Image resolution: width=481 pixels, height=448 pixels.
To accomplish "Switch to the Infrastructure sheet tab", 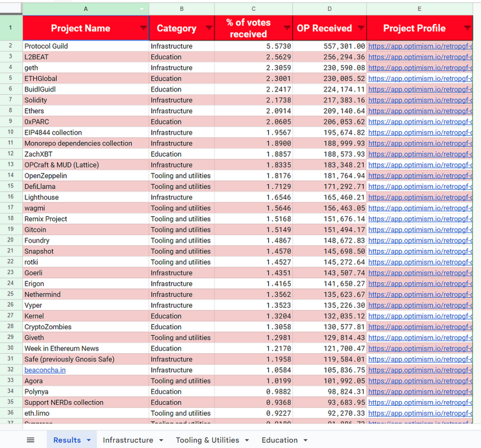I will pos(128,440).
